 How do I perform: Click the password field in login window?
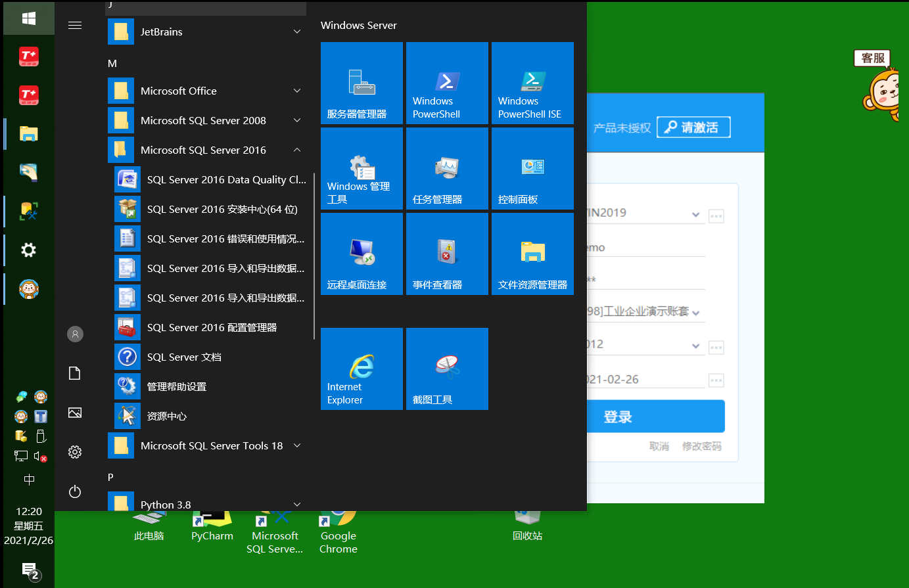point(645,281)
